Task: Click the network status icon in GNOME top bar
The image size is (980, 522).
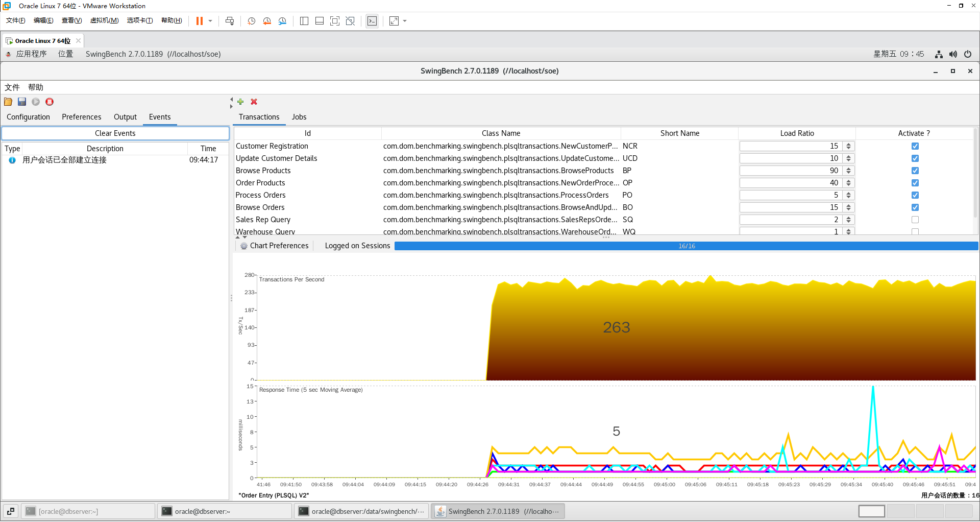Action: tap(939, 54)
